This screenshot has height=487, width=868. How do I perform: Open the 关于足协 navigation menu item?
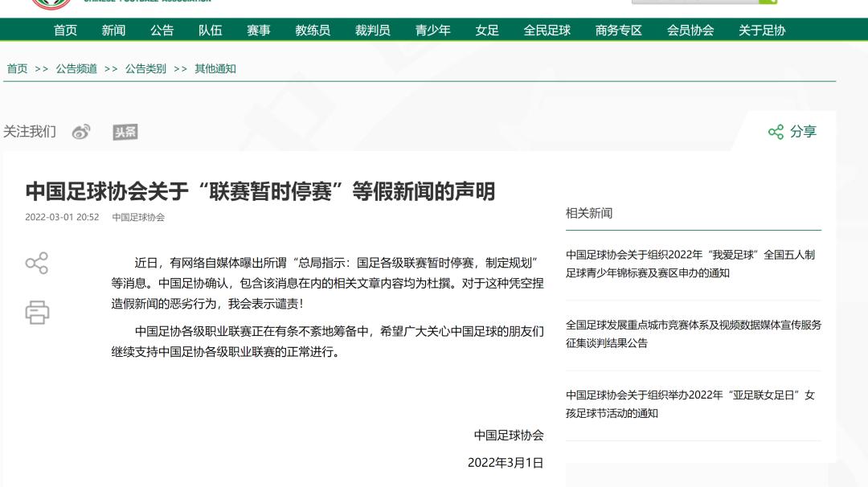click(762, 31)
